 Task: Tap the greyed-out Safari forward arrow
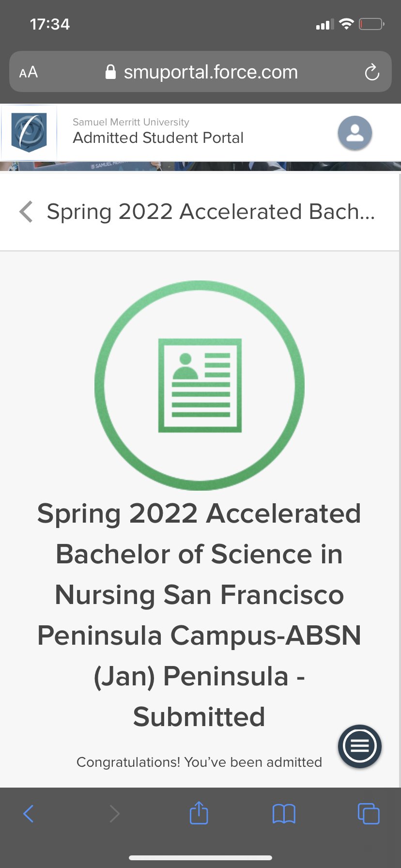tap(114, 814)
